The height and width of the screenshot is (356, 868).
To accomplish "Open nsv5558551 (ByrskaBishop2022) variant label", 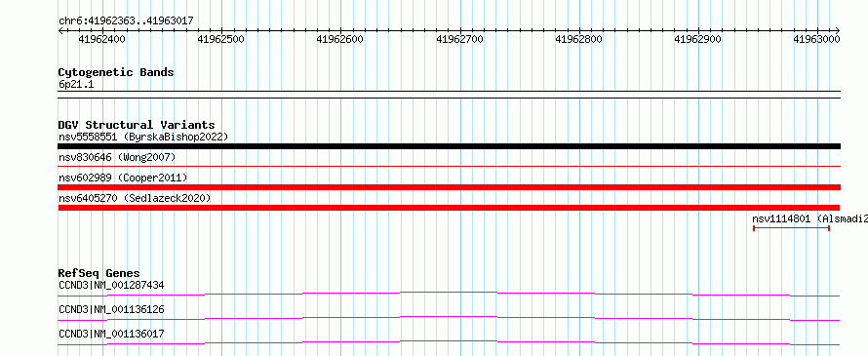I will pyautogui.click(x=143, y=137).
